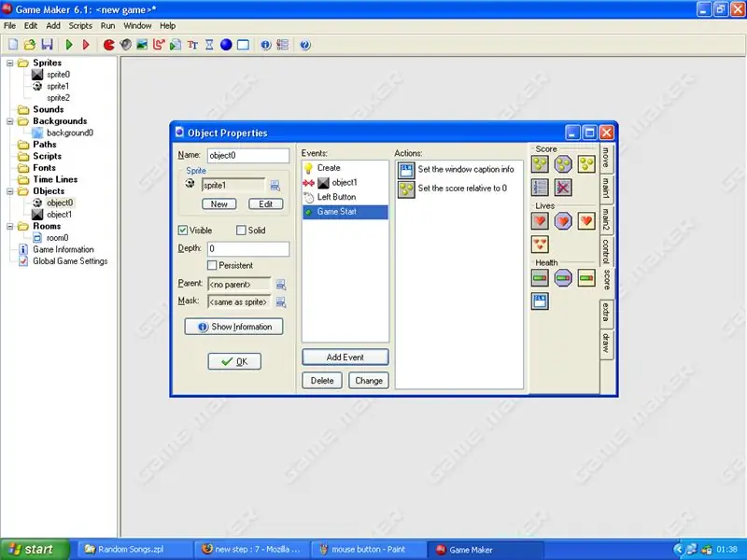Switch to the control actions tab
747x560 pixels.
[x=606, y=251]
